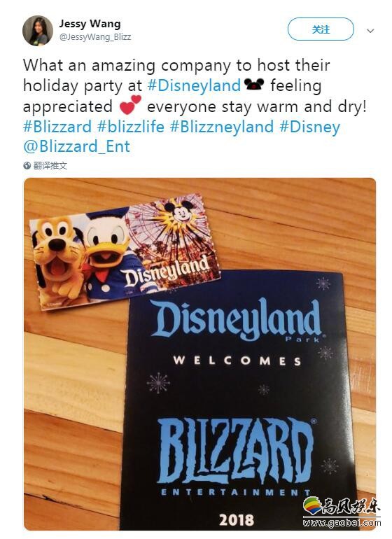Open the #Blizzard hashtag

click(x=57, y=127)
